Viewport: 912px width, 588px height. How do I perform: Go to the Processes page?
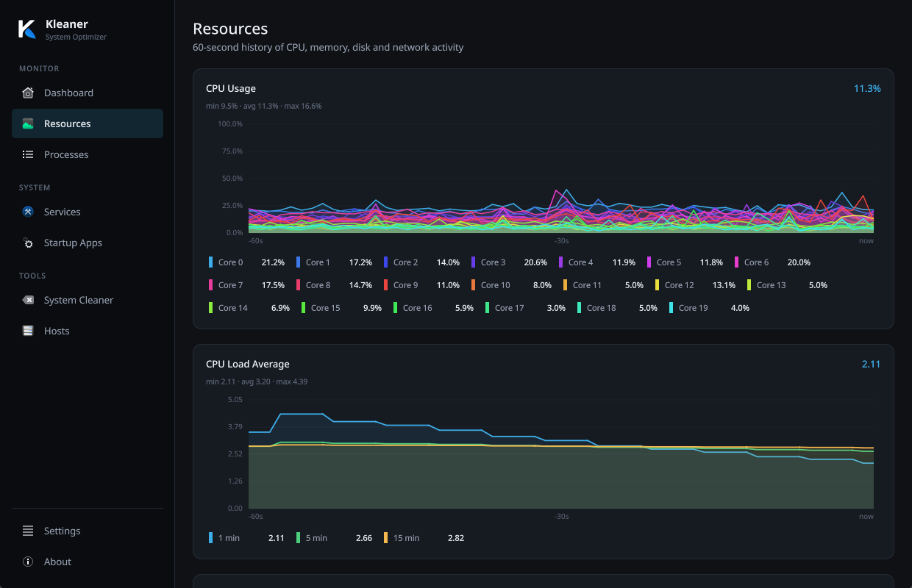click(88, 154)
